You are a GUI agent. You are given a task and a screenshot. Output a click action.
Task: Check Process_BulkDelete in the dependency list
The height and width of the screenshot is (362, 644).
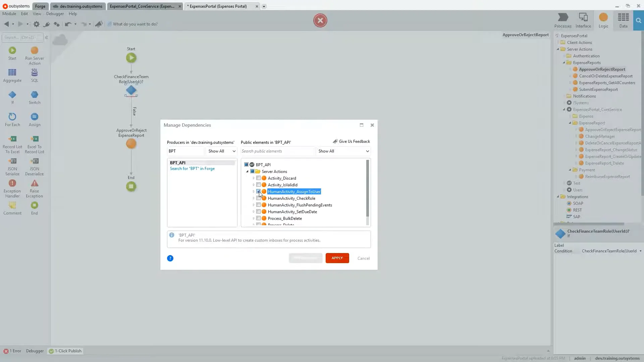258,218
